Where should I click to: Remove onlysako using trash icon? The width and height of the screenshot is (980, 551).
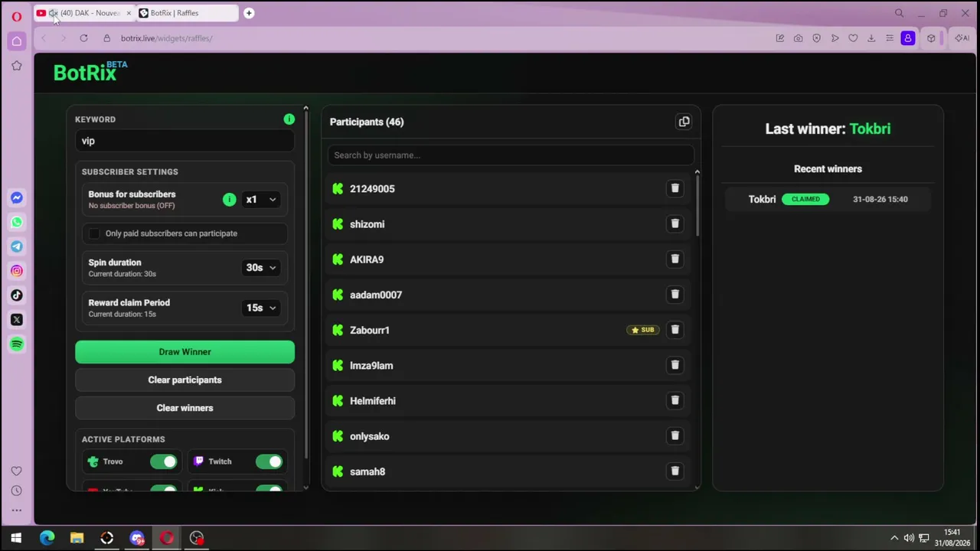click(x=675, y=435)
